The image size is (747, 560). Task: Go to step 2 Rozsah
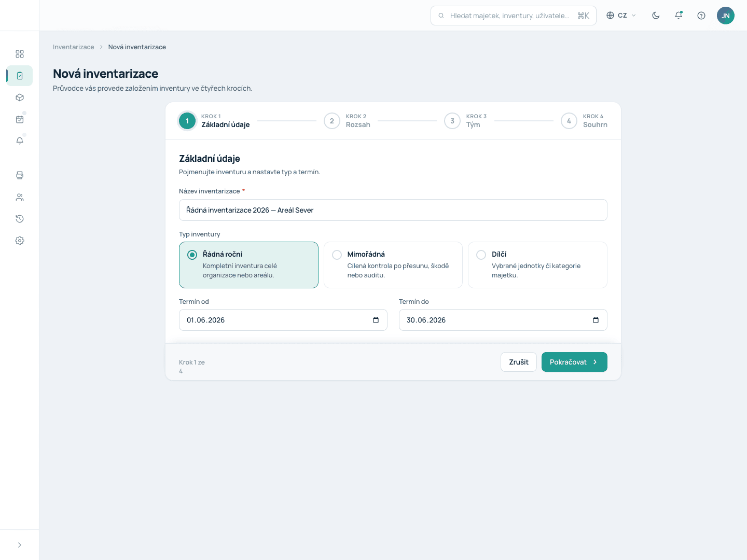pyautogui.click(x=347, y=121)
